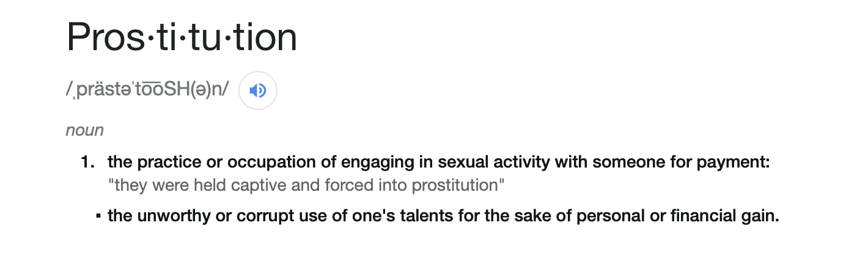The image size is (868, 258).
Task: Click the phonetic spelling text
Action: (147, 90)
